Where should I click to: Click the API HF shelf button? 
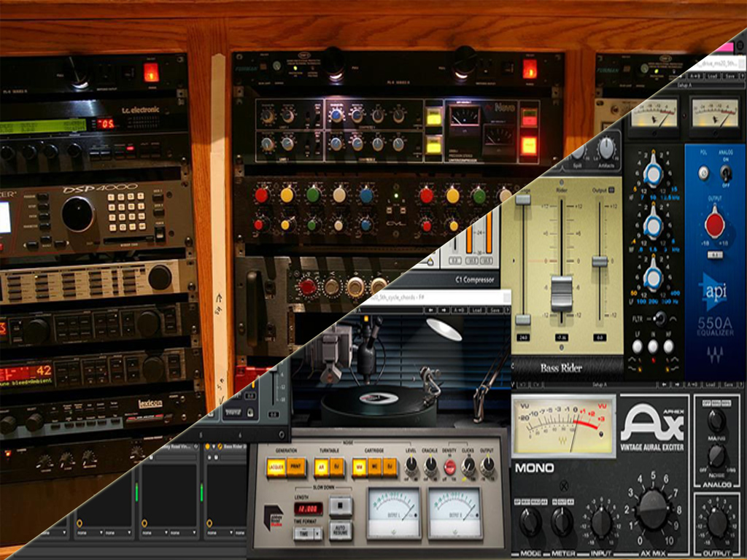[668, 346]
